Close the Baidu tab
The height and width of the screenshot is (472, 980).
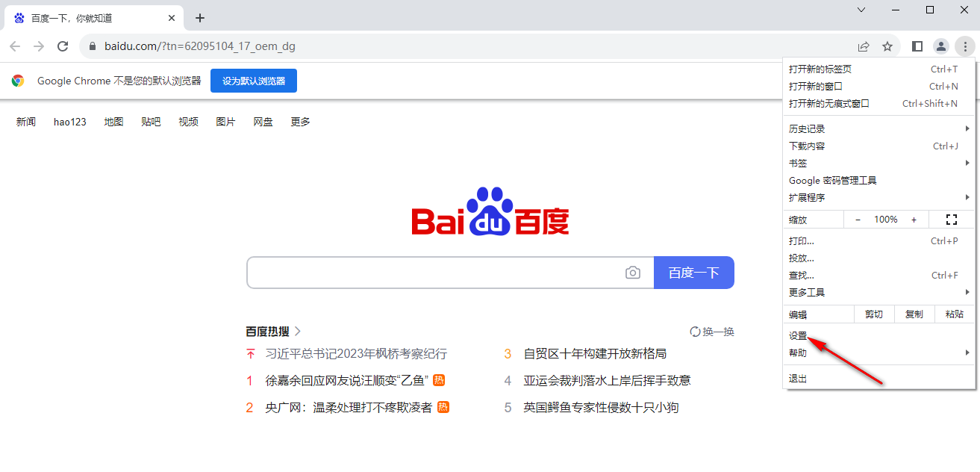click(x=172, y=18)
